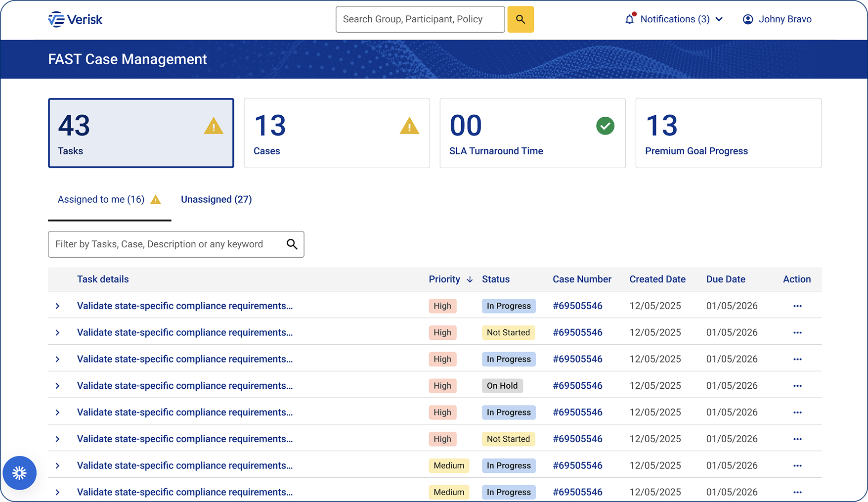Click the Status column header
This screenshot has height=502, width=868.
pos(496,279)
